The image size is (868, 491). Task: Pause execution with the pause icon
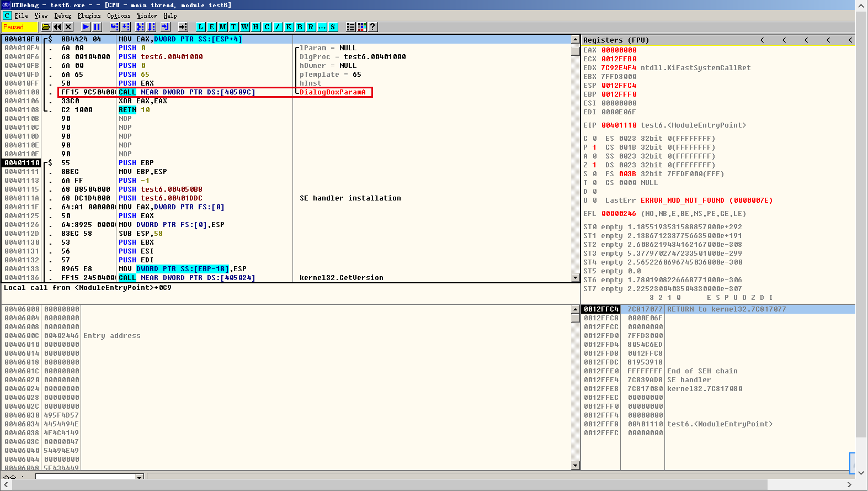[97, 27]
